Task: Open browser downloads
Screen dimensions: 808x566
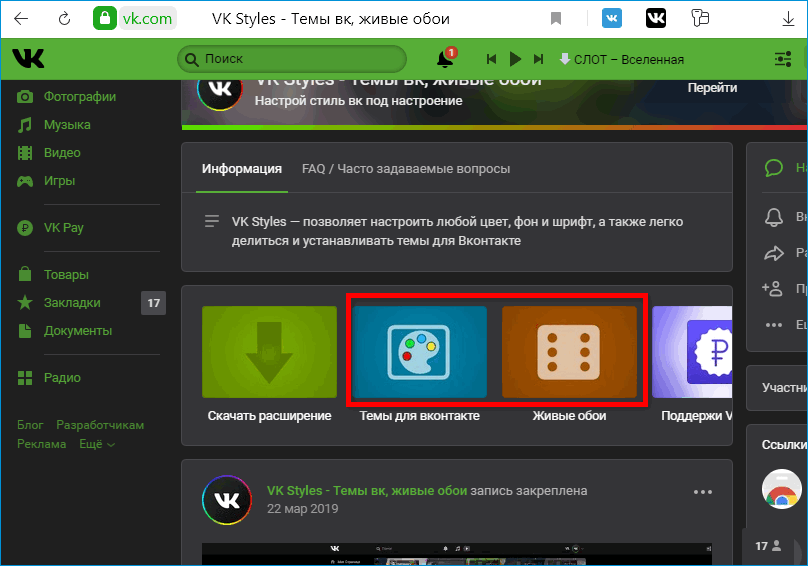Action: coord(773,19)
